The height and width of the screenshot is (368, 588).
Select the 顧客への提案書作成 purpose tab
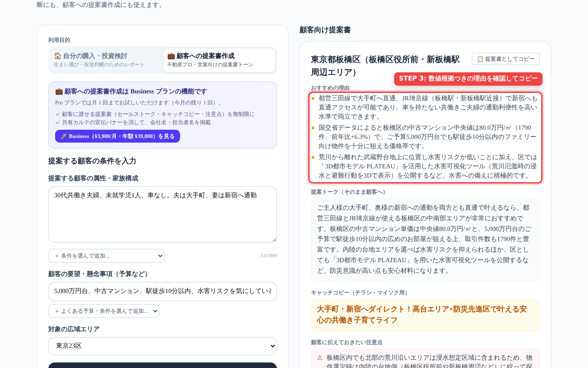(219, 60)
